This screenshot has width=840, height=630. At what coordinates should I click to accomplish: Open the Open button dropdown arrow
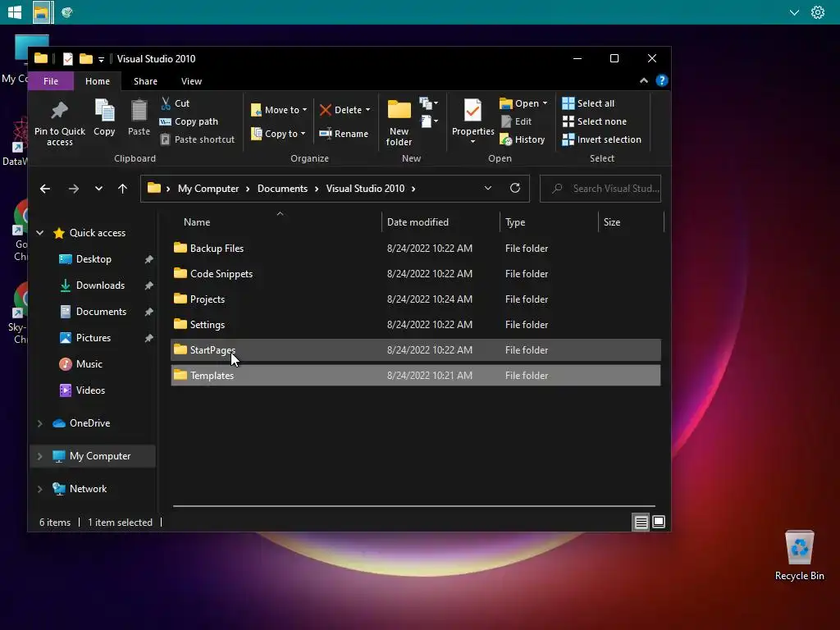click(545, 103)
